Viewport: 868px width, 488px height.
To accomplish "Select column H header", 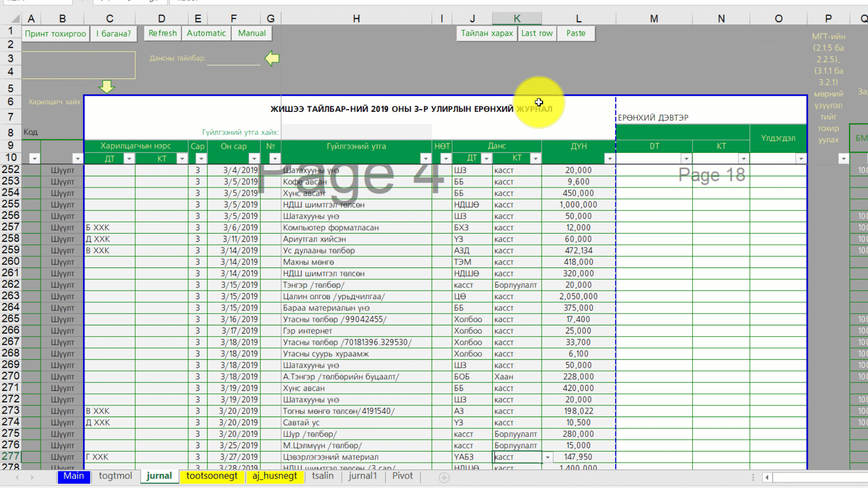I will pyautogui.click(x=356, y=19).
